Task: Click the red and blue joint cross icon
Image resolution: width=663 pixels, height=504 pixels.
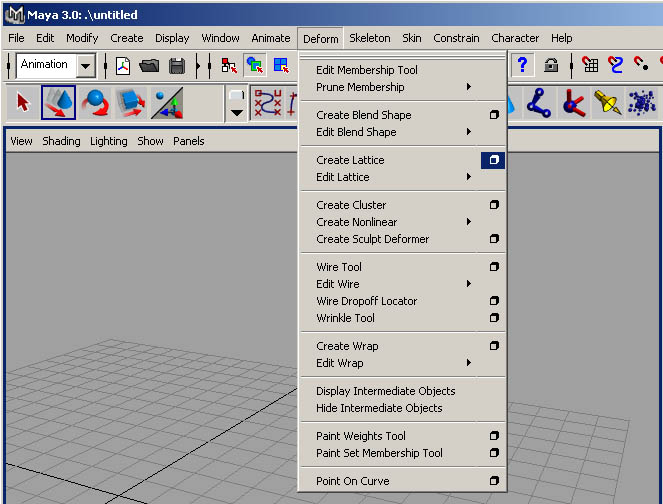Action: coord(573,102)
